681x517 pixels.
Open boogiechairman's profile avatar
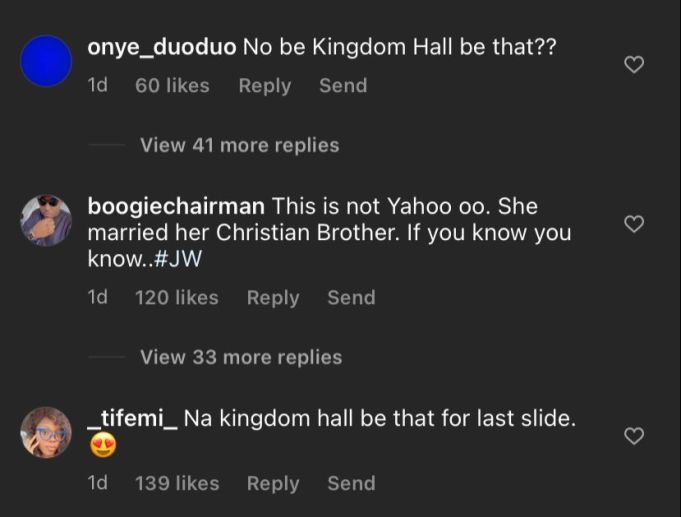pos(46,220)
